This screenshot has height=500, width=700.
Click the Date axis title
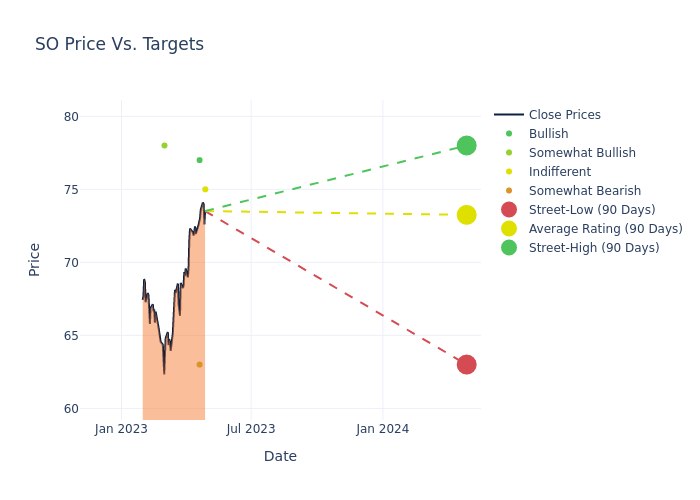(280, 456)
